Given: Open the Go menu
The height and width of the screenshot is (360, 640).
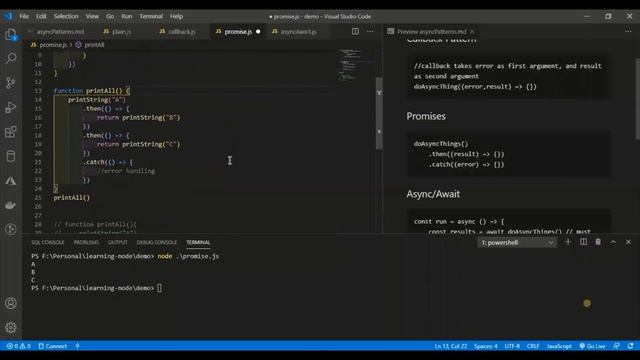Looking at the screenshot, I should [x=110, y=16].
